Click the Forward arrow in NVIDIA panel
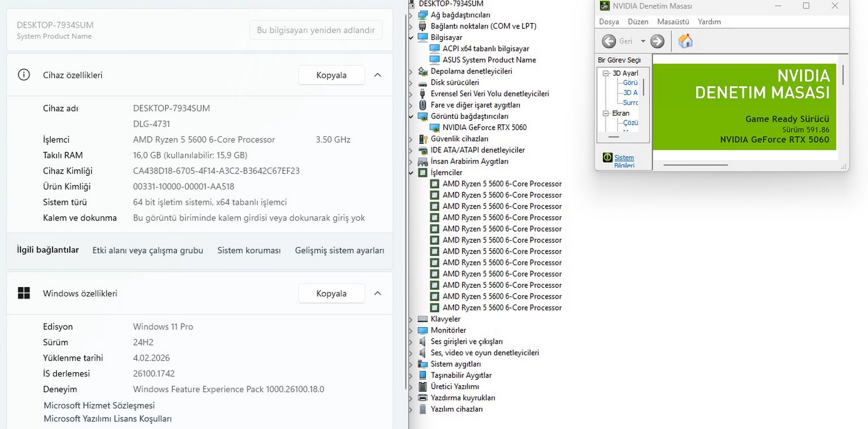The image size is (868, 429). click(657, 41)
